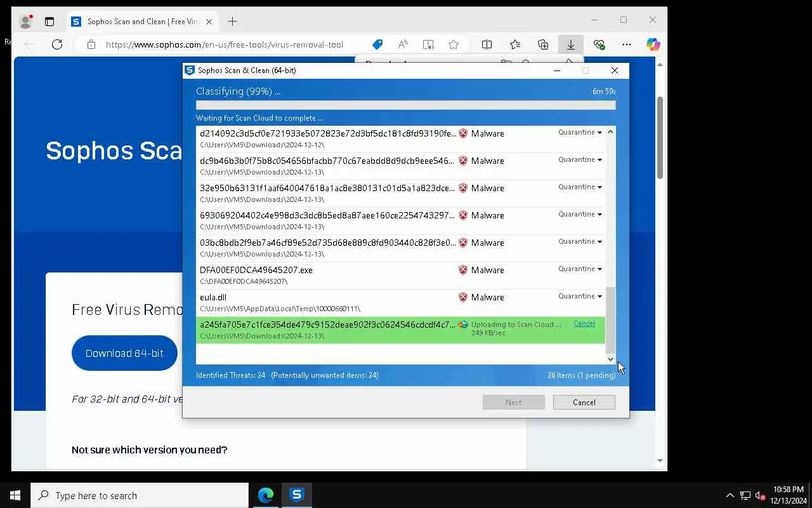Activate Read Aloud in address bar
Viewport: 812px width, 508px height.
point(403,44)
